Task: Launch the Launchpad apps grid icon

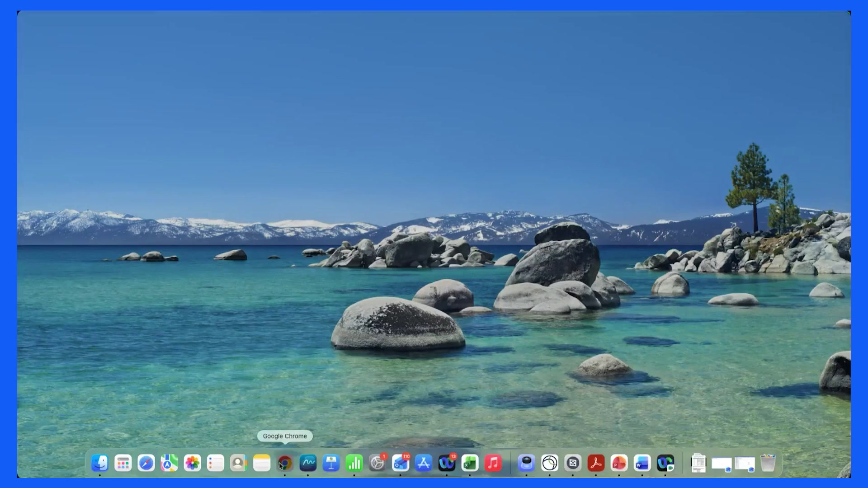Action: click(123, 463)
